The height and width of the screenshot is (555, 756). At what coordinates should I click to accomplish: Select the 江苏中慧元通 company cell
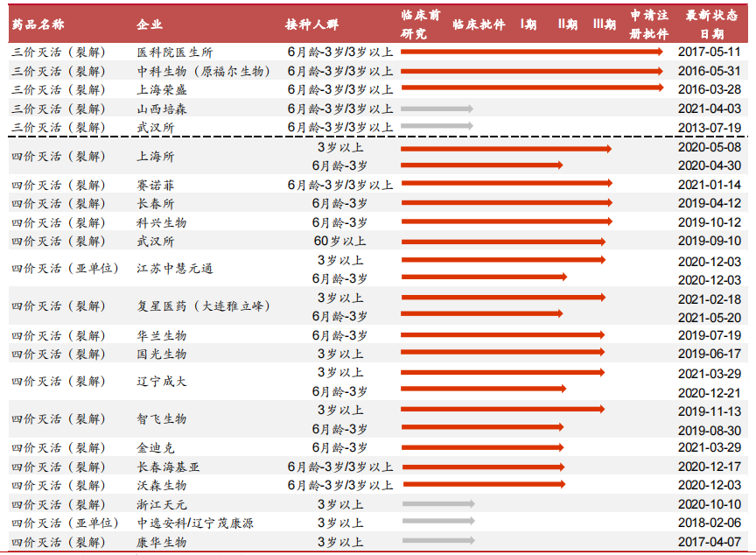tap(175, 269)
